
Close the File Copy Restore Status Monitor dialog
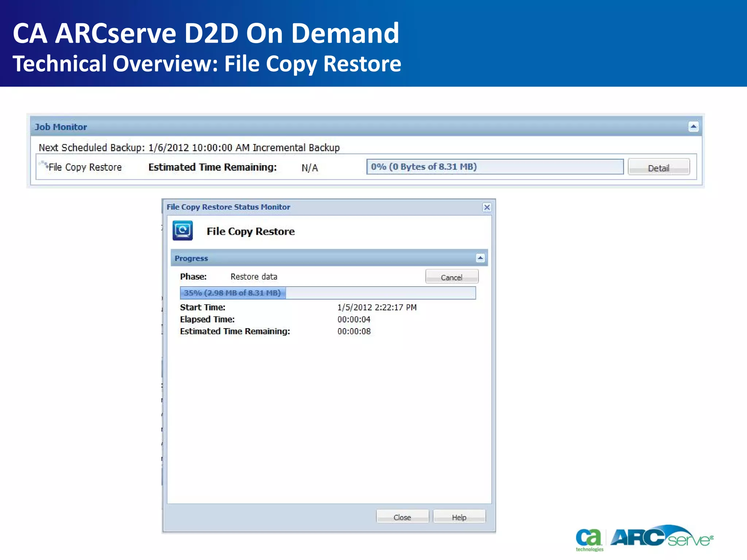click(x=487, y=207)
